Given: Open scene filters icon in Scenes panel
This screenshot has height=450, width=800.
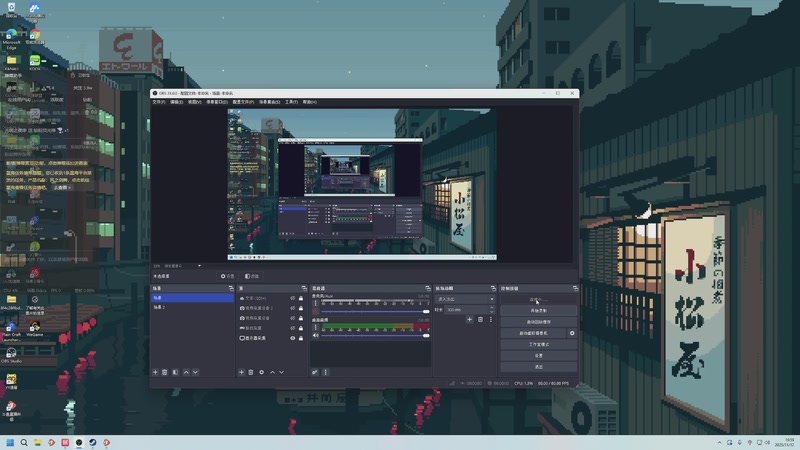Looking at the screenshot, I should click(x=175, y=372).
